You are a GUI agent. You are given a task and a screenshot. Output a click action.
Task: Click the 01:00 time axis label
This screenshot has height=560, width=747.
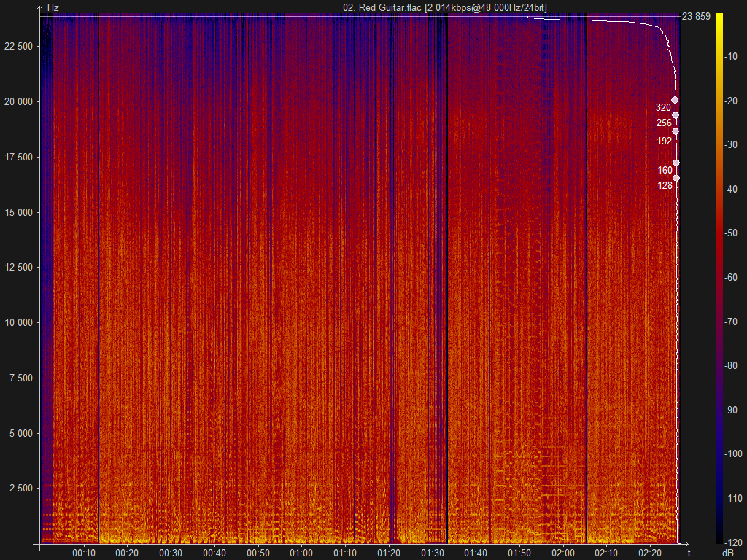[301, 553]
